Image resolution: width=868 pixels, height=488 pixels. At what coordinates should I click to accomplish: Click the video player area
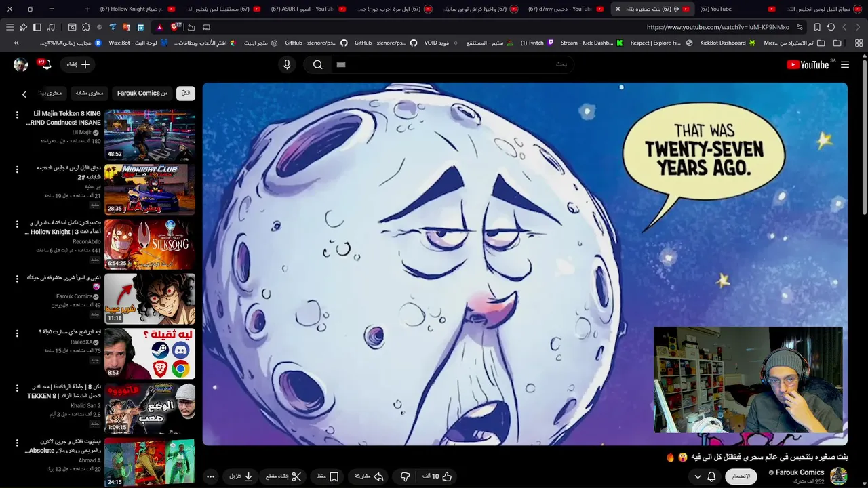click(525, 264)
